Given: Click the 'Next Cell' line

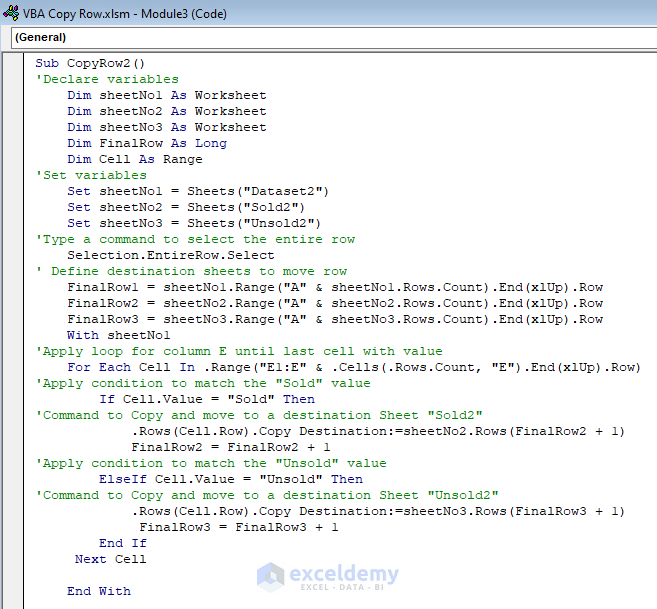Looking at the screenshot, I should click(111, 559).
